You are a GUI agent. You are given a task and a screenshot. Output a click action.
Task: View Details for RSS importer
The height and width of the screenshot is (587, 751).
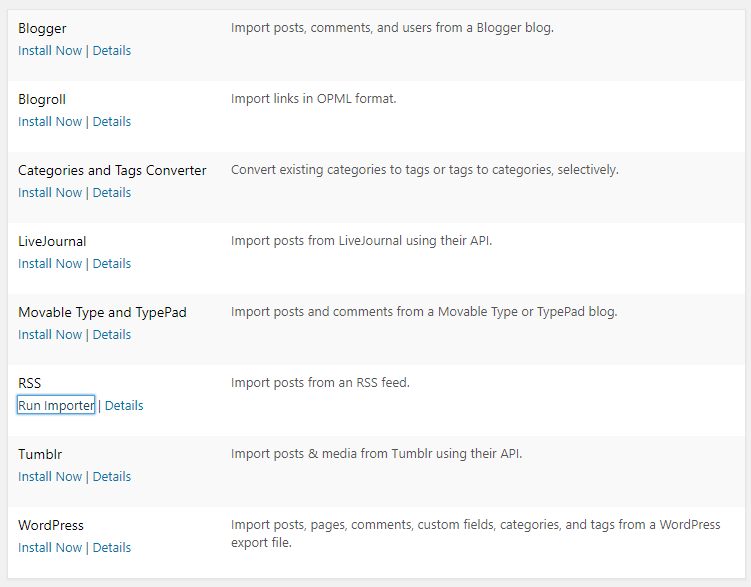pyautogui.click(x=124, y=406)
